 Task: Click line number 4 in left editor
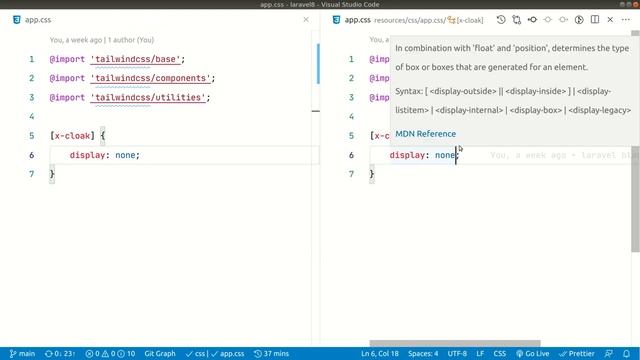point(31,117)
